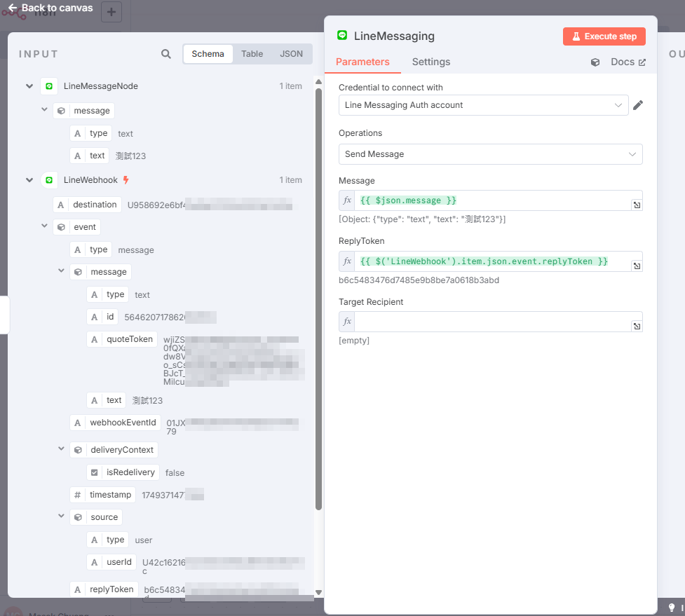Click the '1 item' count beside LineMessageNode

(x=290, y=86)
